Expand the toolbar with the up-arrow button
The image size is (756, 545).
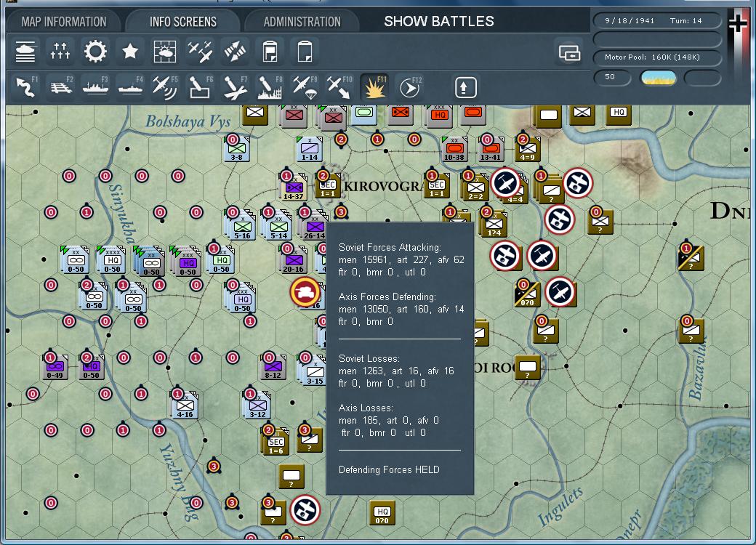[465, 86]
